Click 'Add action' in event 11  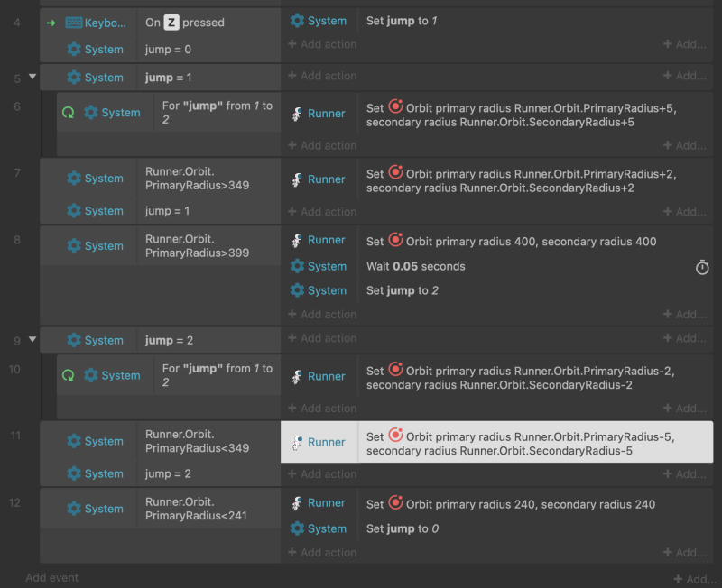[x=322, y=473]
